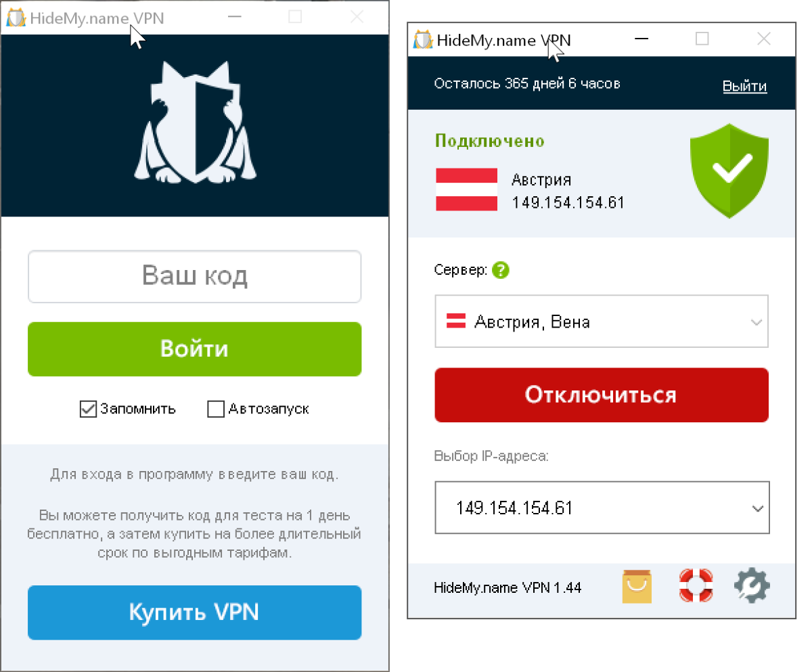Open the shopping bag purchase icon
This screenshot has height=672, width=812.
click(637, 586)
